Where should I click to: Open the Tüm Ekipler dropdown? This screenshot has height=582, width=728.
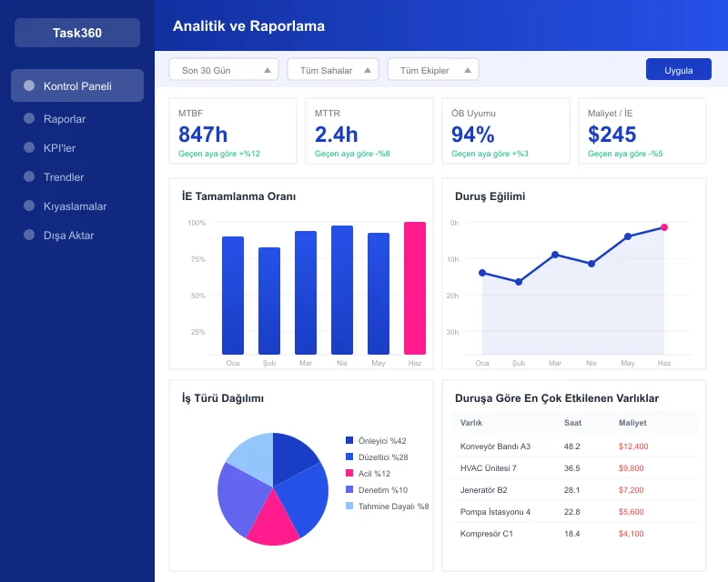433,69
